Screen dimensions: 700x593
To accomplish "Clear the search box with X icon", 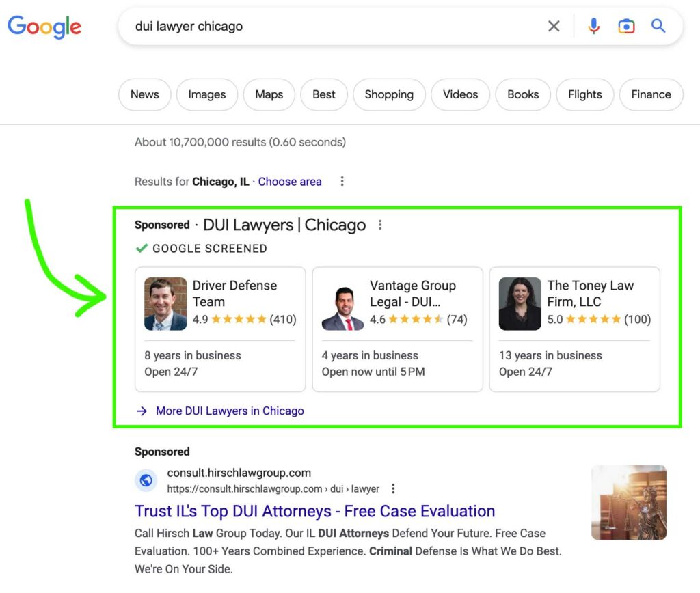I will tap(554, 27).
